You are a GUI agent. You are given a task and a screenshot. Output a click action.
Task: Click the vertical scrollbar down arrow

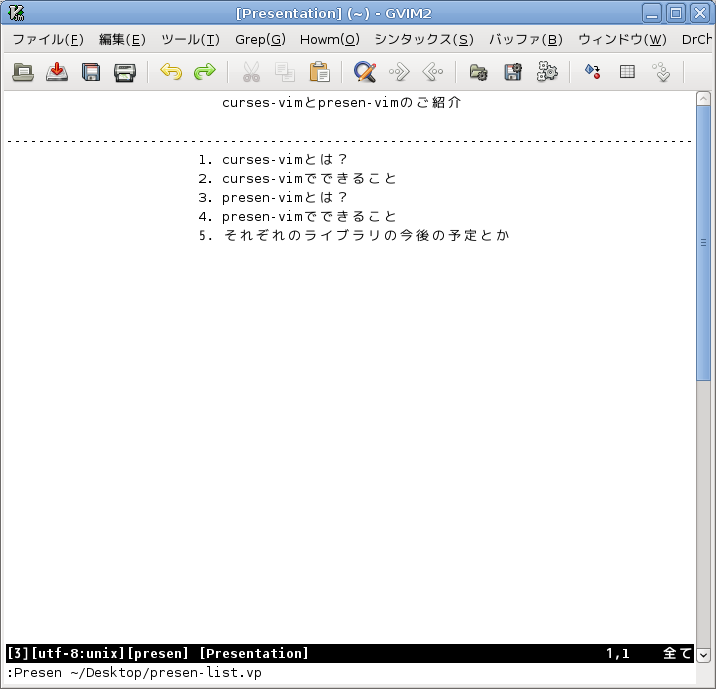click(x=703, y=655)
